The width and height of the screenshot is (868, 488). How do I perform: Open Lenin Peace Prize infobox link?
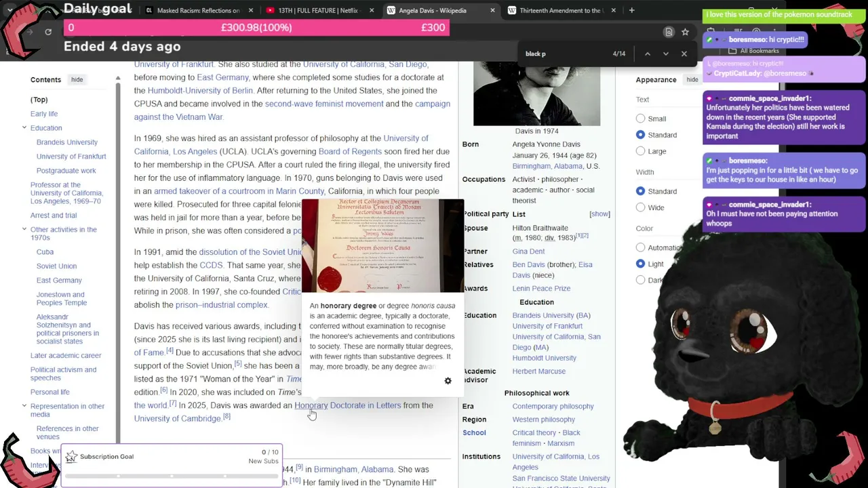click(541, 288)
